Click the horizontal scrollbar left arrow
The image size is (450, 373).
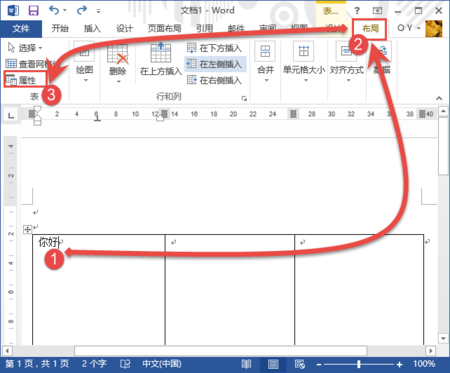coord(7,351)
